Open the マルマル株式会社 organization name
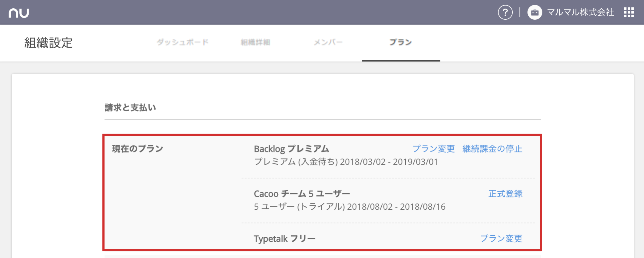 pyautogui.click(x=580, y=13)
